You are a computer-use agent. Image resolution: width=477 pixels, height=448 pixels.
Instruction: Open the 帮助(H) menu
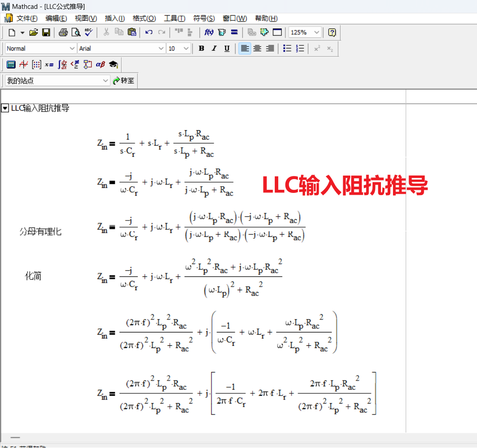coord(266,19)
